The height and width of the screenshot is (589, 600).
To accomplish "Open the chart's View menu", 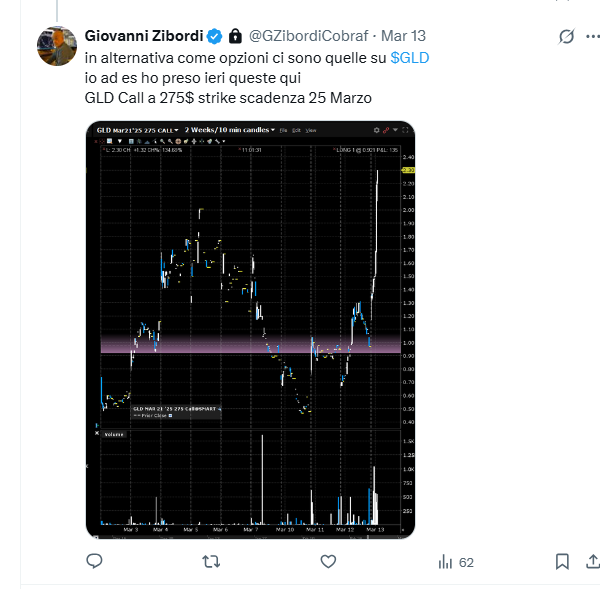I will pyautogui.click(x=311, y=131).
